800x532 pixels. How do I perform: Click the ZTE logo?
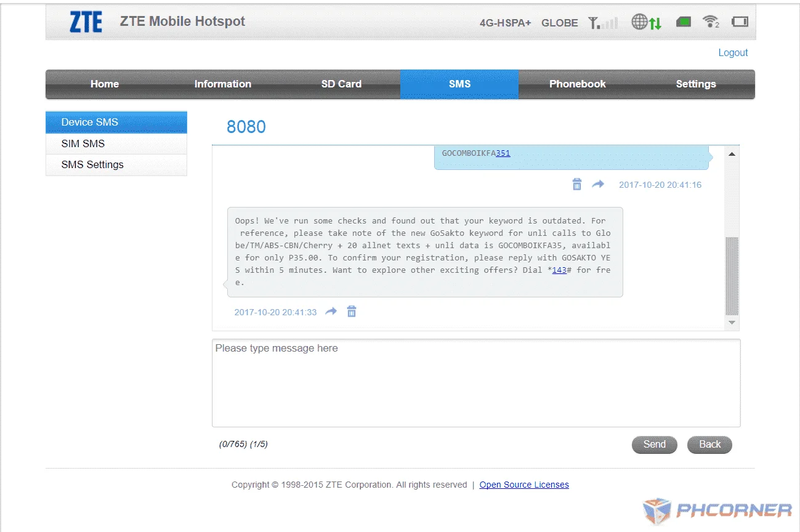(86, 22)
